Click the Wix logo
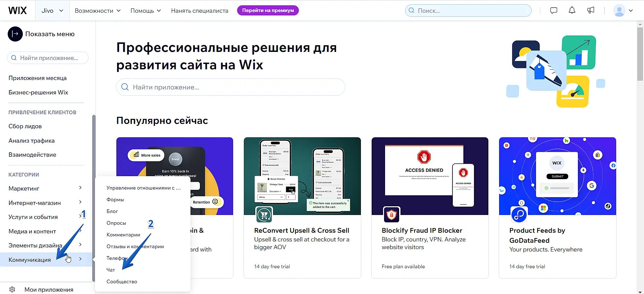The width and height of the screenshot is (644, 294). coord(17,10)
